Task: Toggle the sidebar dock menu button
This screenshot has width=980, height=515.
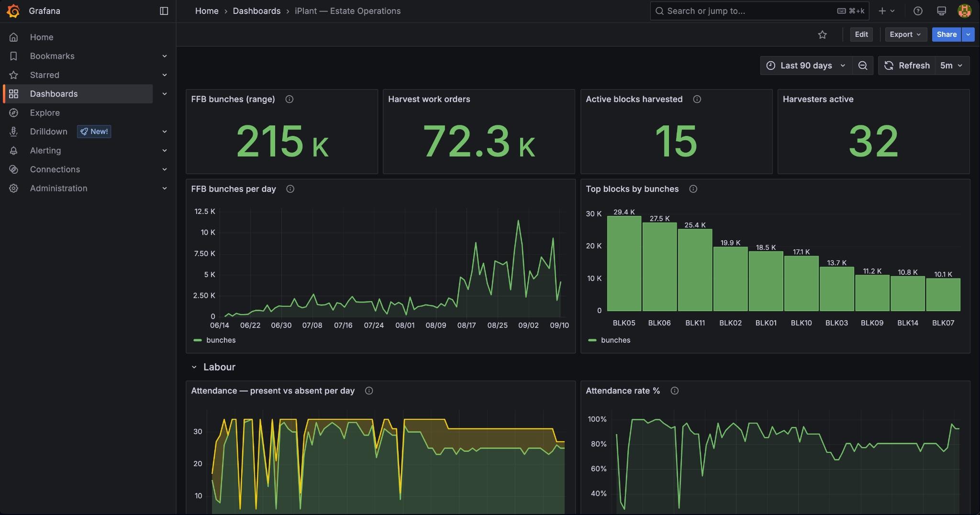Action: [x=164, y=11]
